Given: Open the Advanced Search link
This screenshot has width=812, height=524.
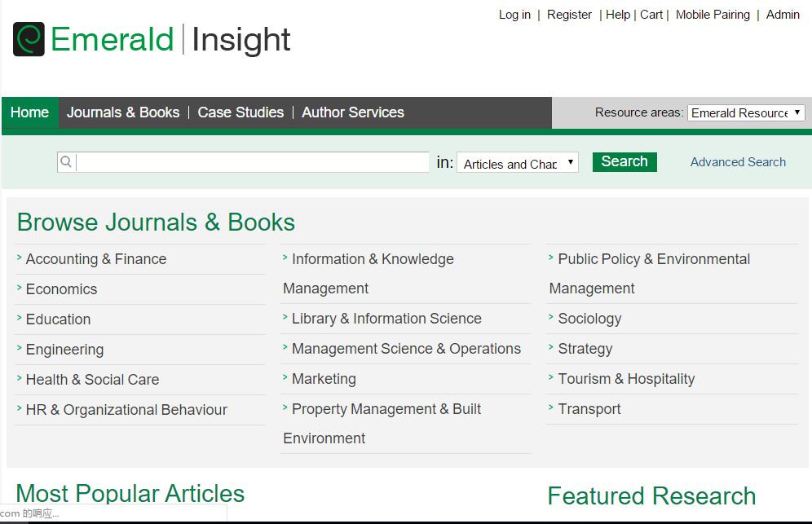Looking at the screenshot, I should tap(738, 162).
